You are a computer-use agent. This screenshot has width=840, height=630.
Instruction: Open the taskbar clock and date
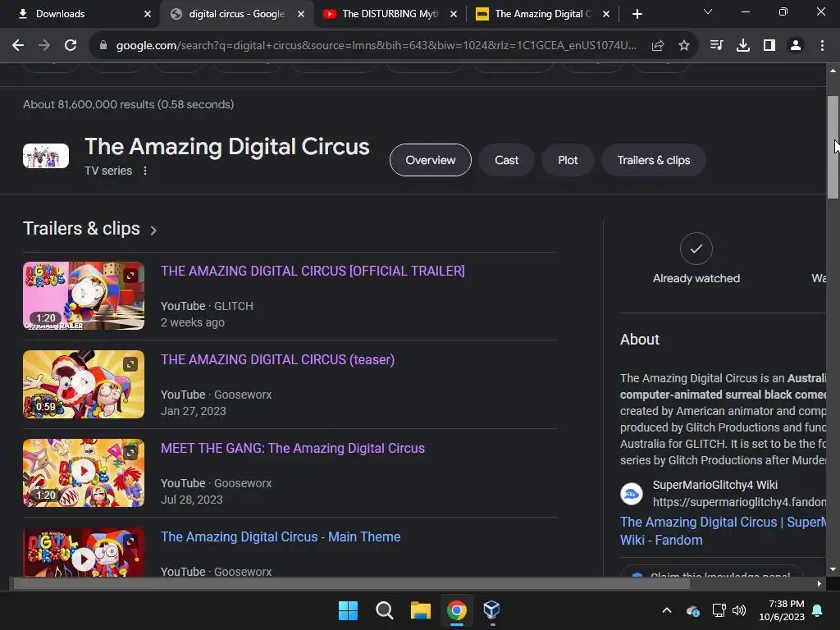[x=782, y=610]
